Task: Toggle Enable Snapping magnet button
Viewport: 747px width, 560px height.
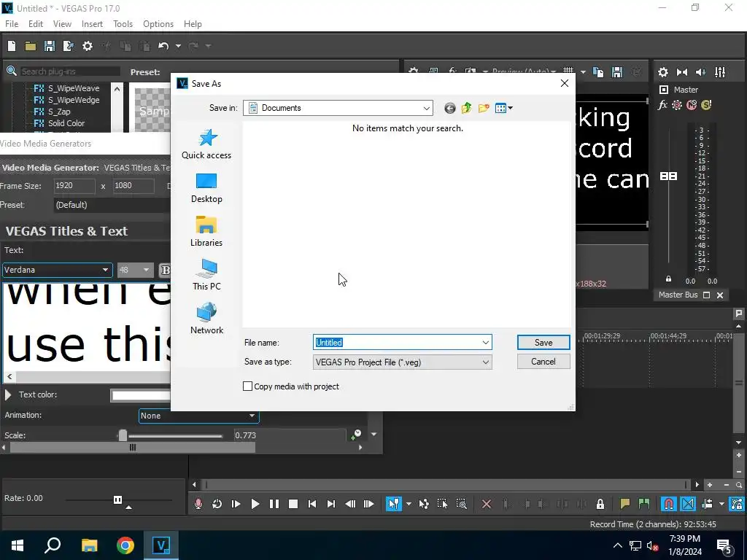Action: [x=669, y=504]
